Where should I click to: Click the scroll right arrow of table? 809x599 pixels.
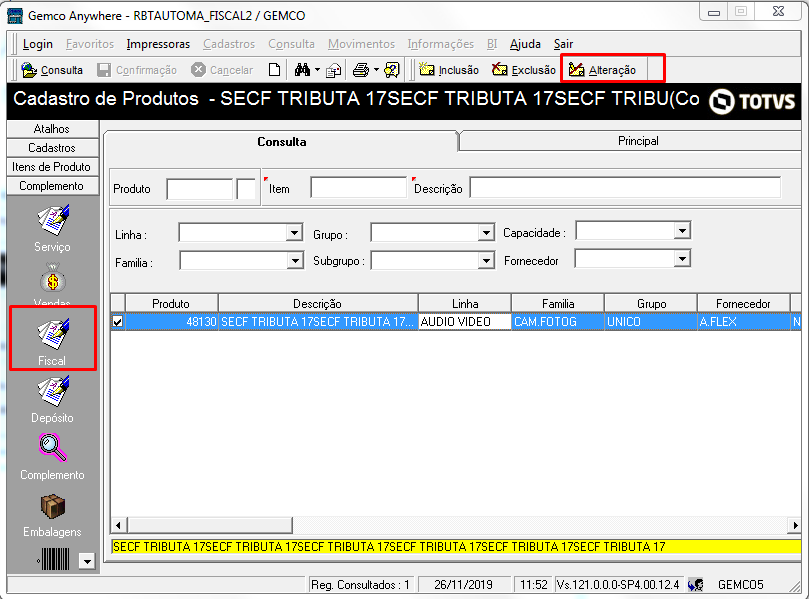tap(795, 525)
